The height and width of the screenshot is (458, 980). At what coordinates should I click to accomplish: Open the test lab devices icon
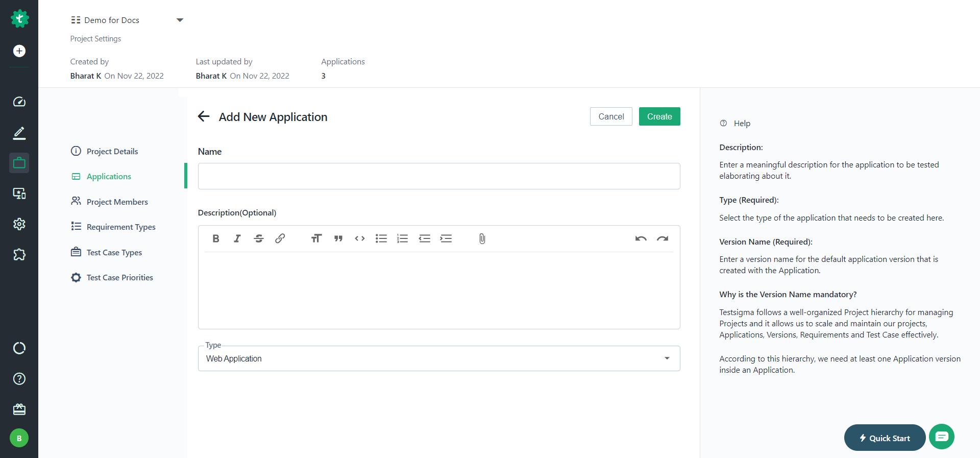pyautogui.click(x=19, y=194)
